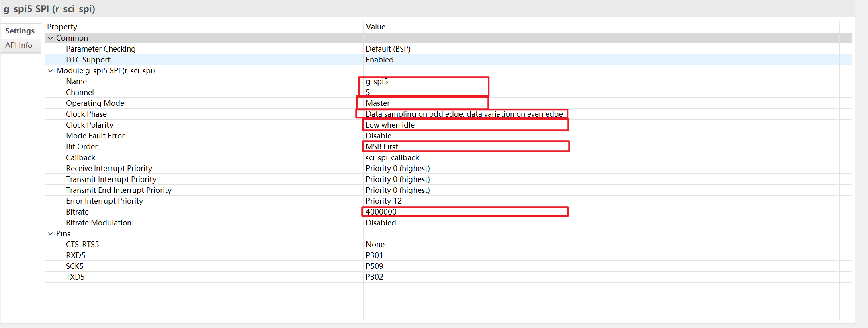
Task: Edit the Channel value 5
Action: coord(368,93)
